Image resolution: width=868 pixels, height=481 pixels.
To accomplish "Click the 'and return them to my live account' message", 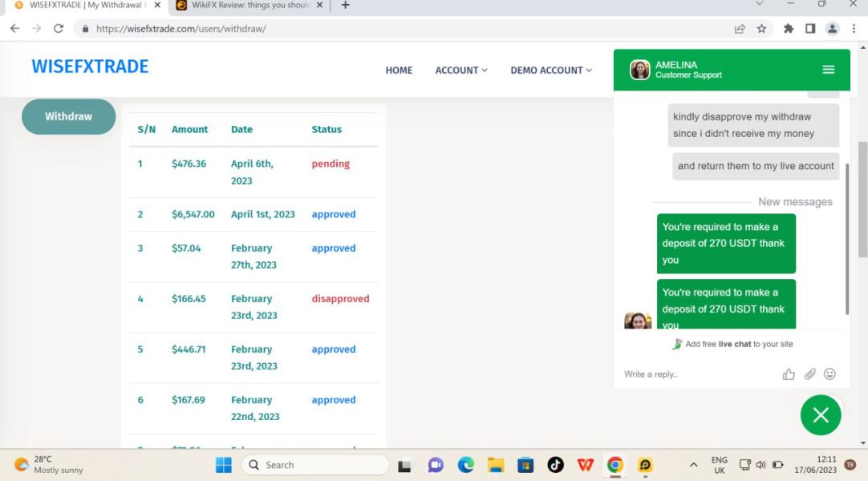I will pos(756,166).
